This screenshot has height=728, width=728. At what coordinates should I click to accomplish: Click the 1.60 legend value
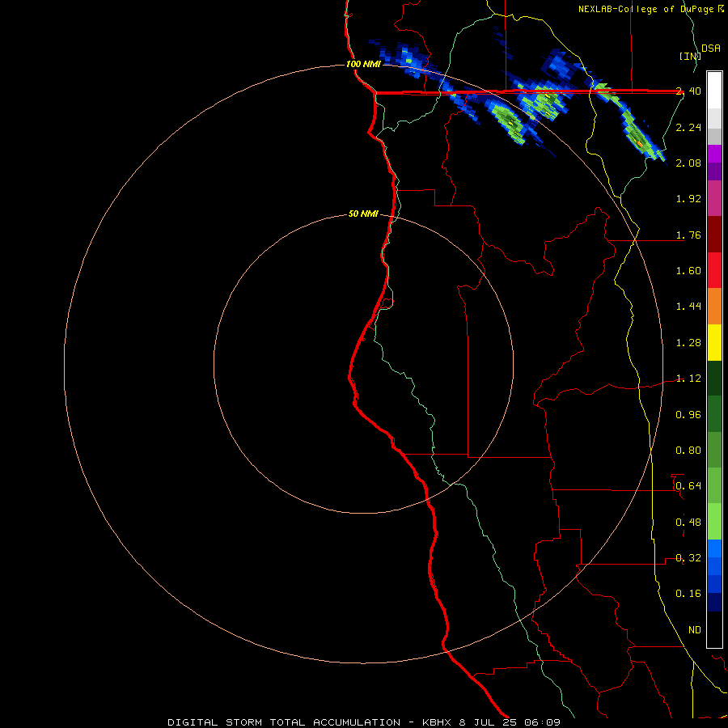[688, 271]
